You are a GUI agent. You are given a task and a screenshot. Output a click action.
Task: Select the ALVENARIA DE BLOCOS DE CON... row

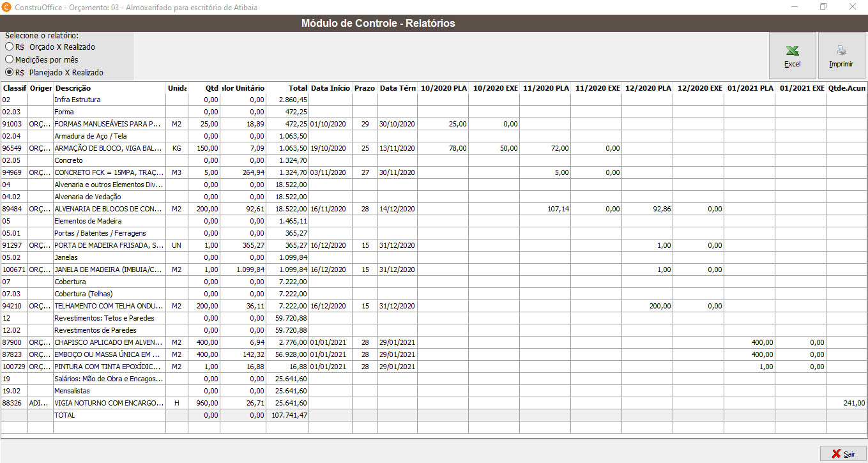click(x=434, y=209)
